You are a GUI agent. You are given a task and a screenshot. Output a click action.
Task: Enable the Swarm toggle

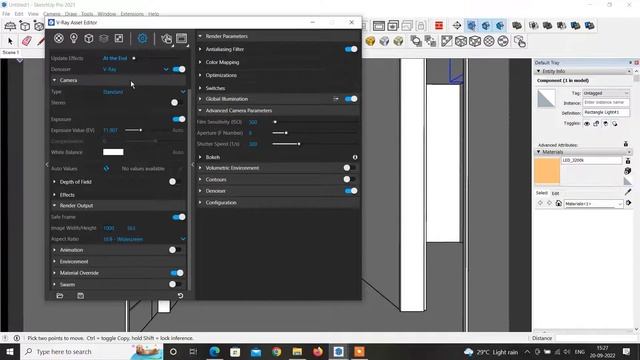click(175, 284)
